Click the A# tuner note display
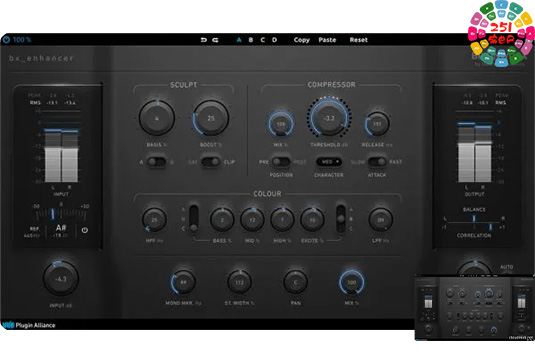 click(x=61, y=228)
